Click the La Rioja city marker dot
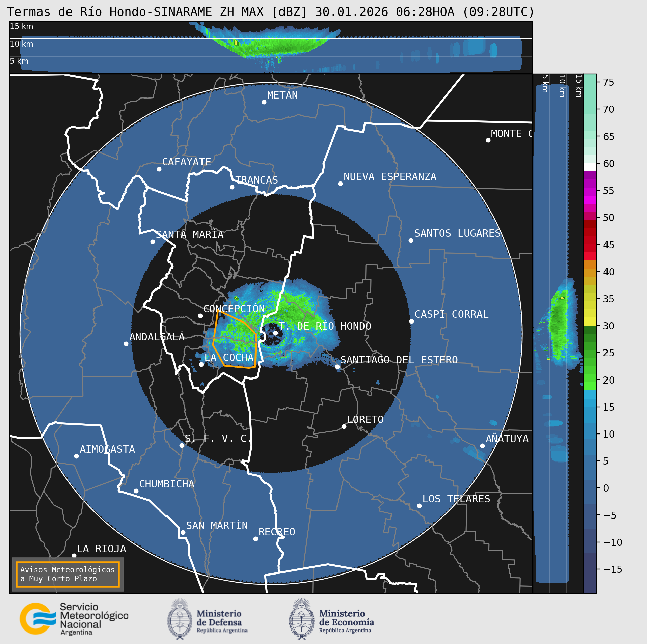647x644 pixels. pyautogui.click(x=74, y=555)
